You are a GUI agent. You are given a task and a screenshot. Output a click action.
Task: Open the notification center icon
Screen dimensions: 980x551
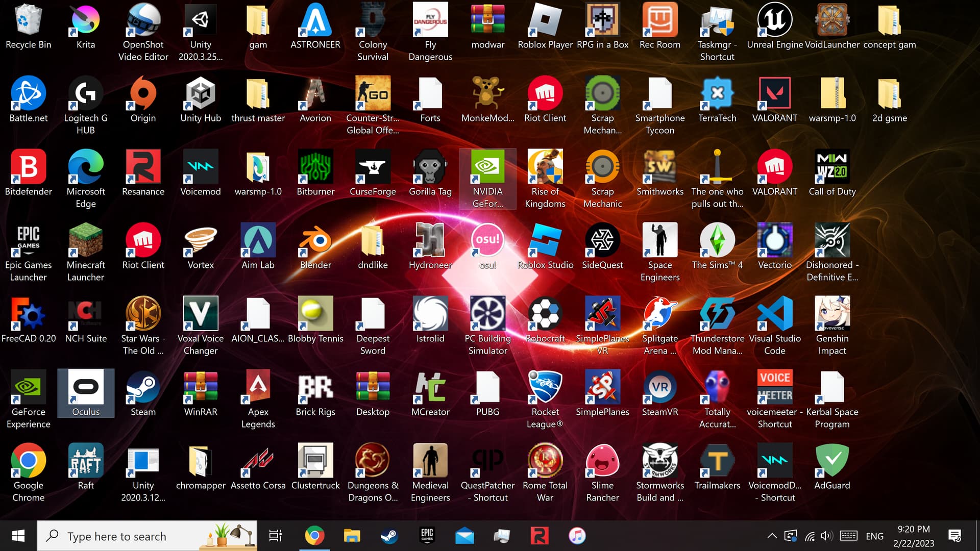pos(954,536)
